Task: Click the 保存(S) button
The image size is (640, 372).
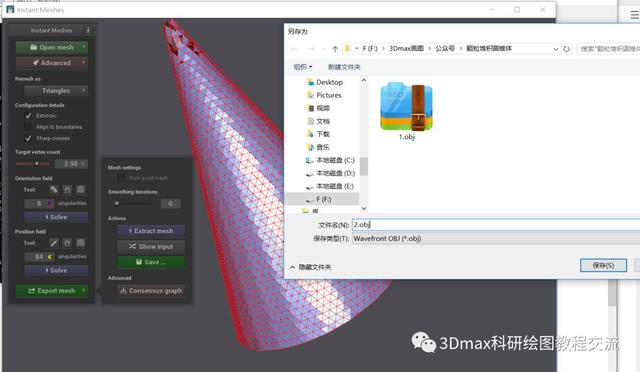Action: coord(603,265)
